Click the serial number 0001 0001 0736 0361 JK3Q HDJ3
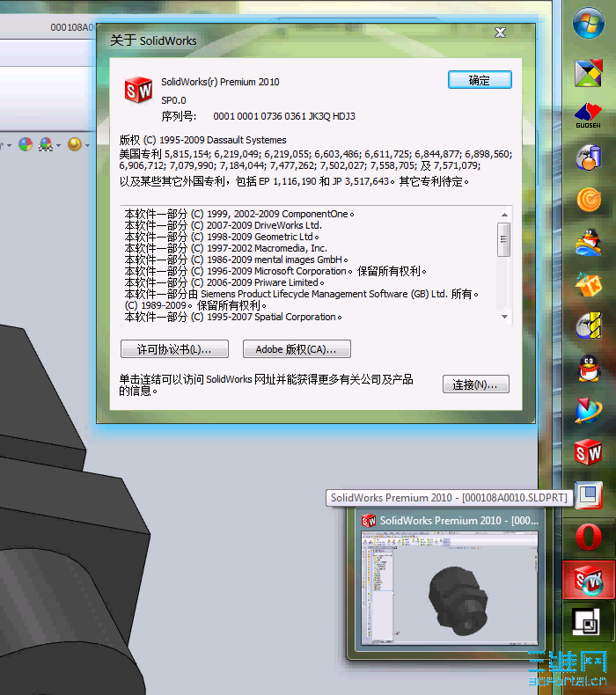 [284, 116]
